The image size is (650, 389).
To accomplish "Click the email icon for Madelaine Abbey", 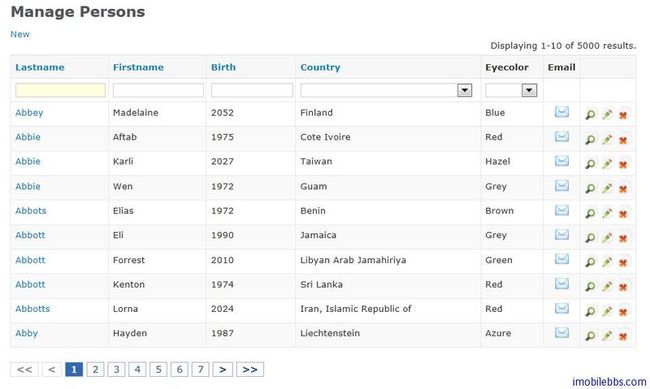I will click(x=562, y=112).
